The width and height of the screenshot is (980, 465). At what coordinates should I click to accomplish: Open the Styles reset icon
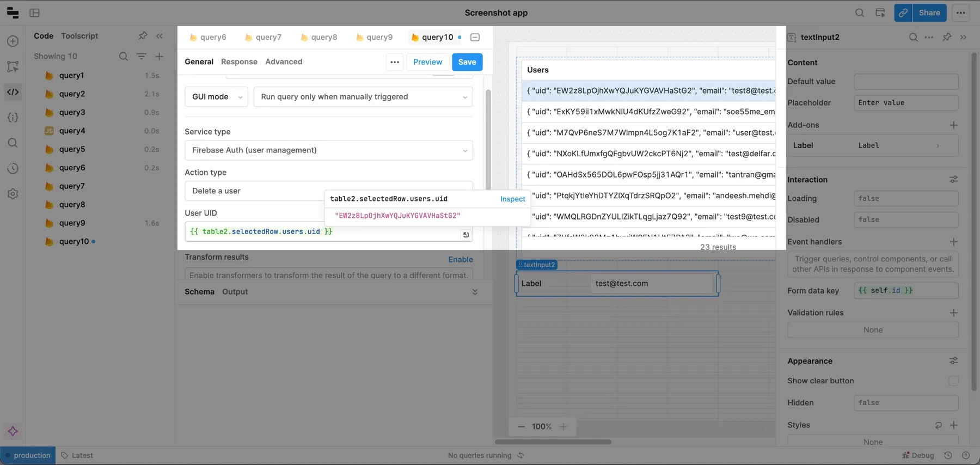[939, 425]
